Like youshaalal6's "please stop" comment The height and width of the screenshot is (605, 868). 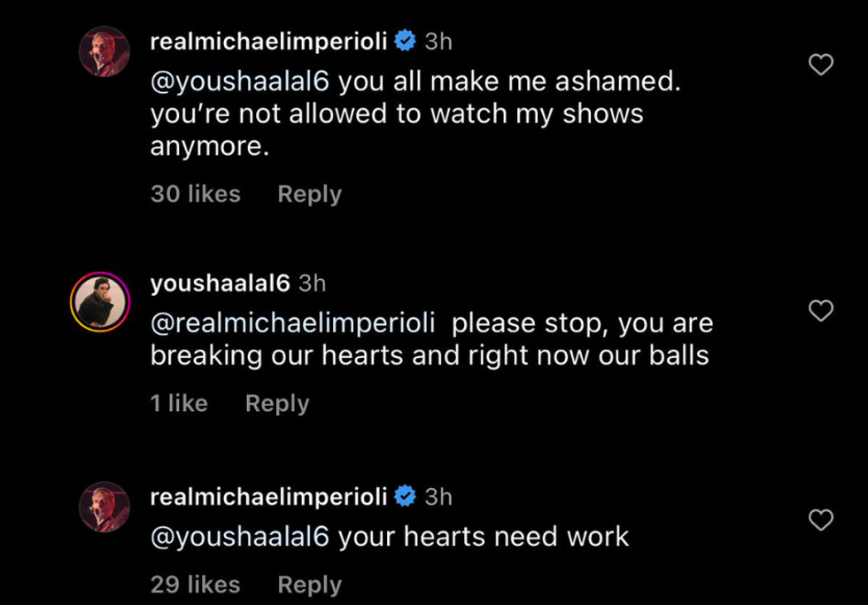821,310
